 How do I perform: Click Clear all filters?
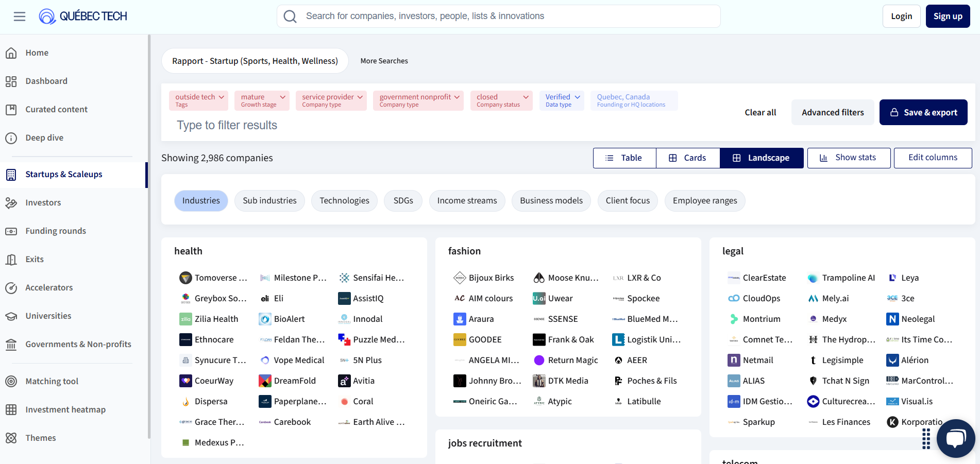click(761, 112)
